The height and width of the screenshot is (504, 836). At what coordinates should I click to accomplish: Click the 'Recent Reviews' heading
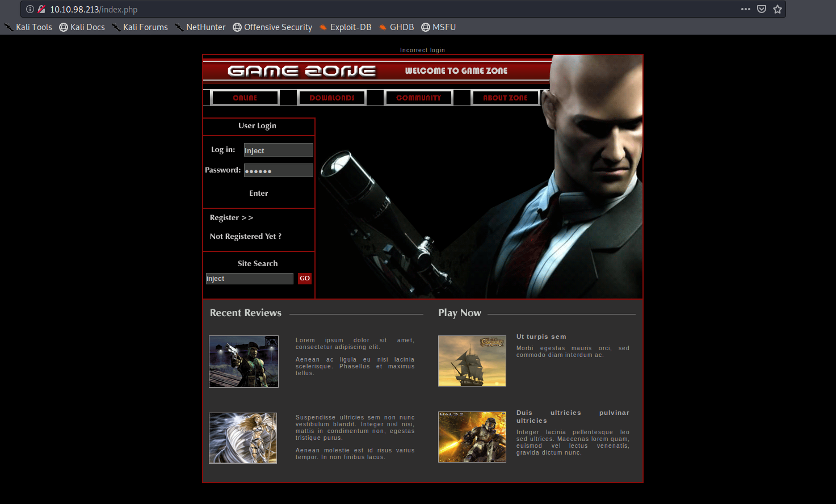coord(246,313)
